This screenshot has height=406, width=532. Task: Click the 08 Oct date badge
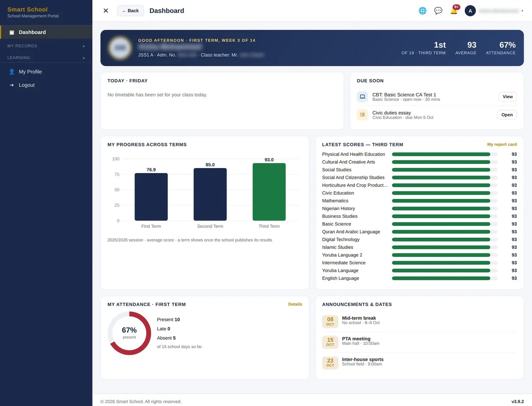[x=330, y=321]
